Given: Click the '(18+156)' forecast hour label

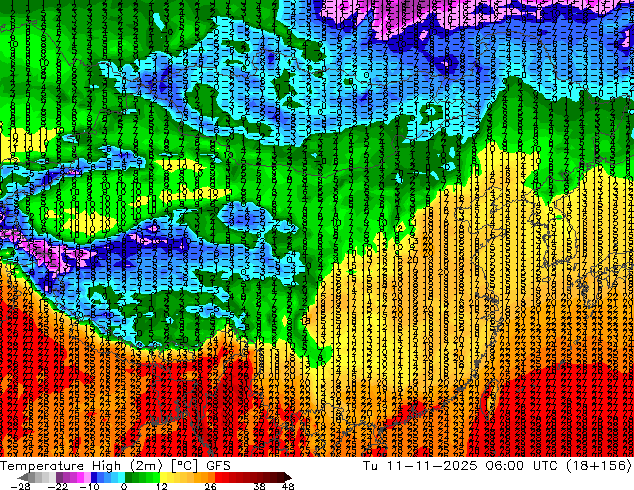Looking at the screenshot, I should click(x=598, y=465).
